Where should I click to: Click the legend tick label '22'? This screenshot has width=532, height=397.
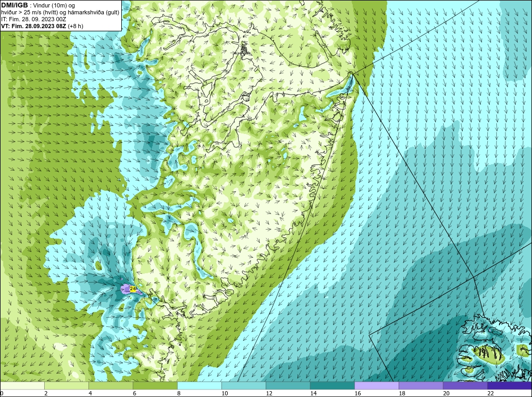click(x=491, y=393)
